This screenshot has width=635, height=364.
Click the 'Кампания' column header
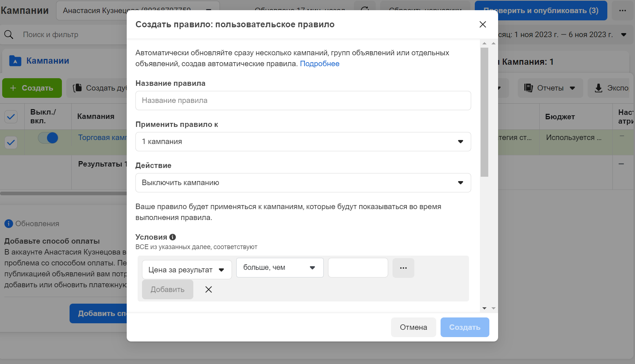96,116
